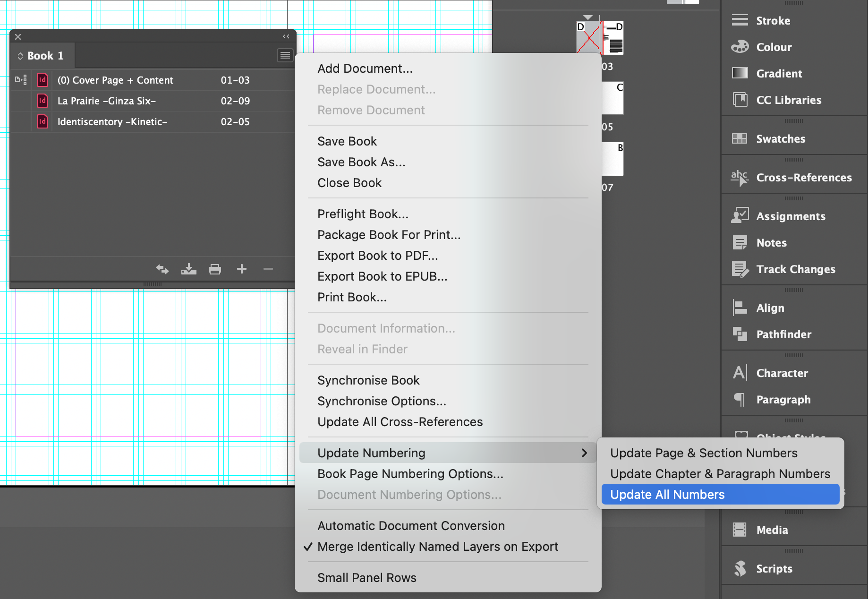Viewport: 868px width, 599px height.
Task: Choose Book Page Numbering Options
Action: 410,473
